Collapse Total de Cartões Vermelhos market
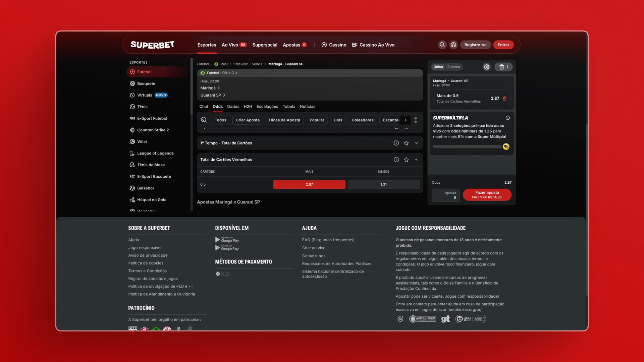The image size is (644, 362). tap(416, 160)
